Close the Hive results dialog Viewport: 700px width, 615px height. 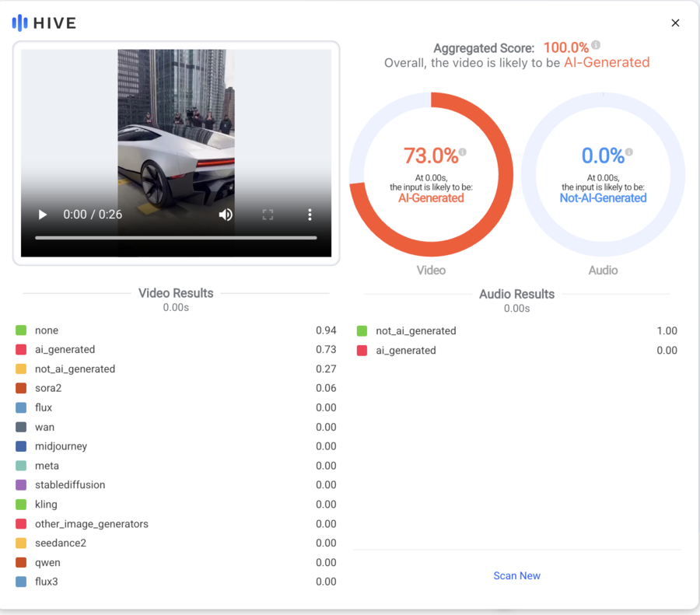(675, 23)
